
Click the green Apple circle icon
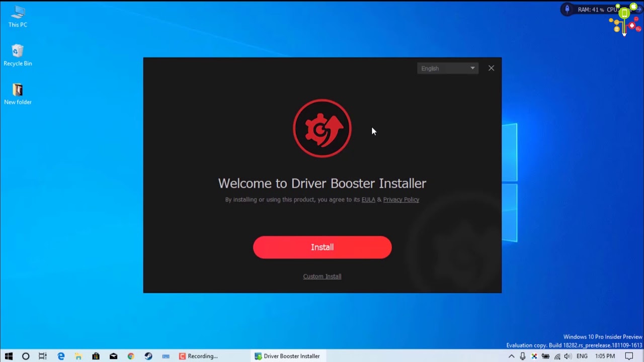pyautogui.click(x=633, y=7)
